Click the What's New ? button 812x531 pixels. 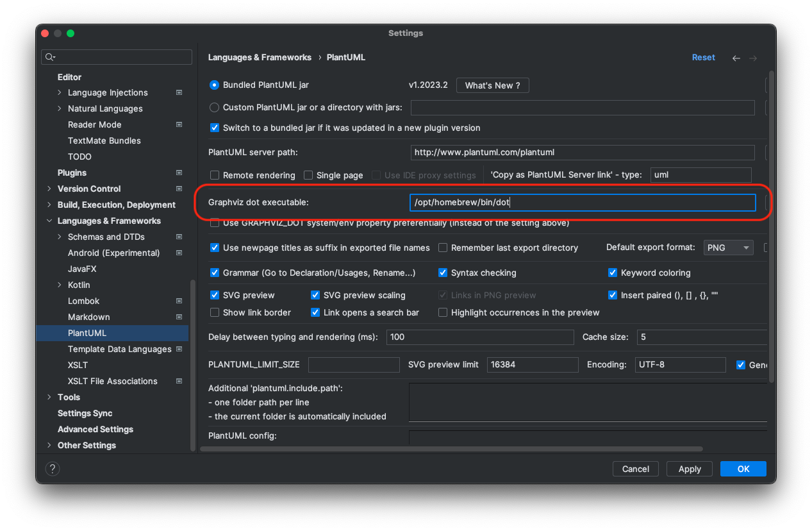point(492,85)
